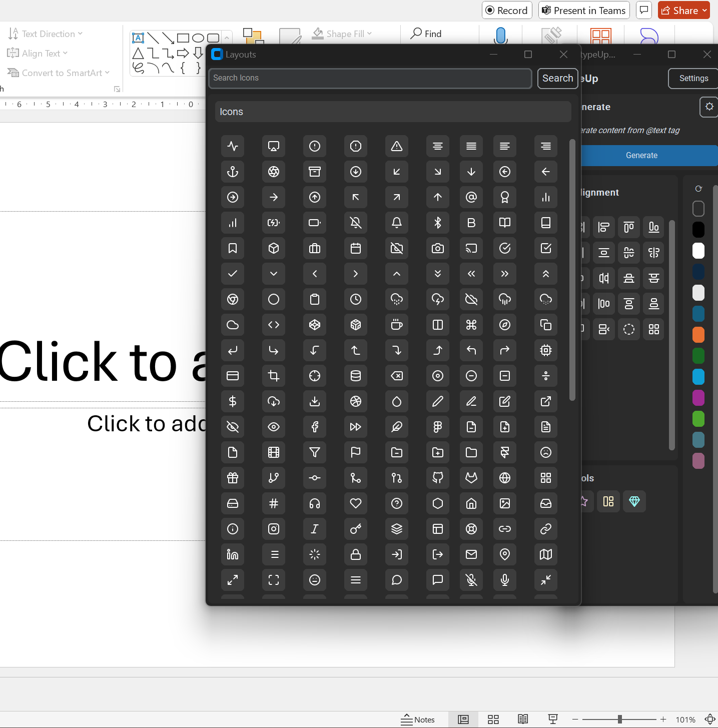The image size is (718, 728).
Task: Click the layout grid tool in TypeUp
Action: [x=608, y=501]
